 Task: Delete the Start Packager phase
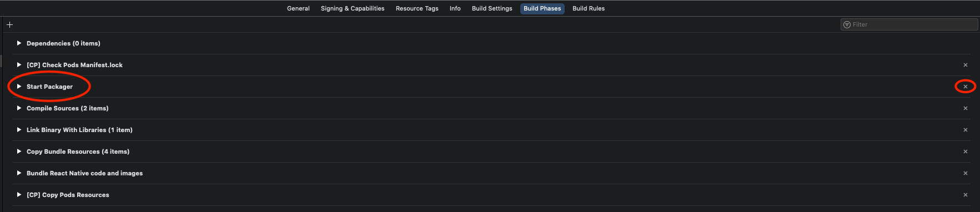point(966,87)
